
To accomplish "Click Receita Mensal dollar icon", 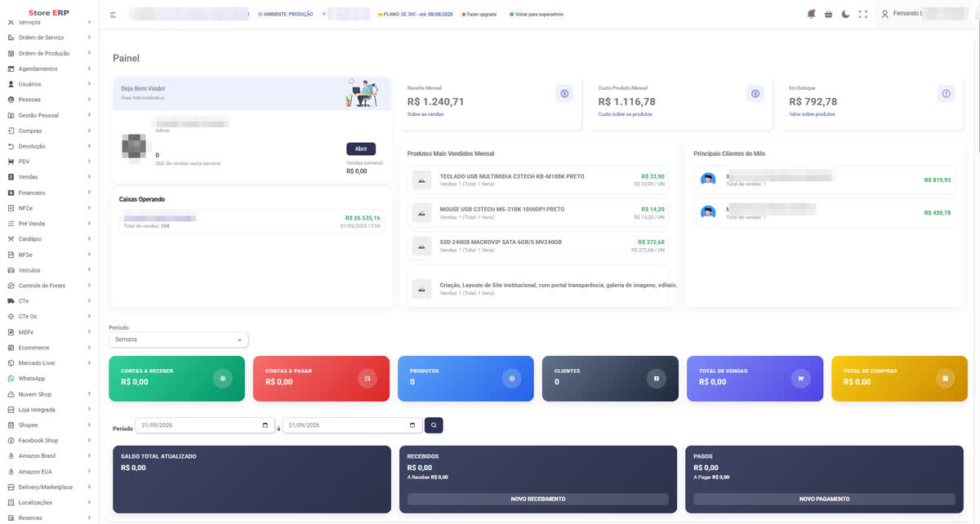I will pos(564,94).
